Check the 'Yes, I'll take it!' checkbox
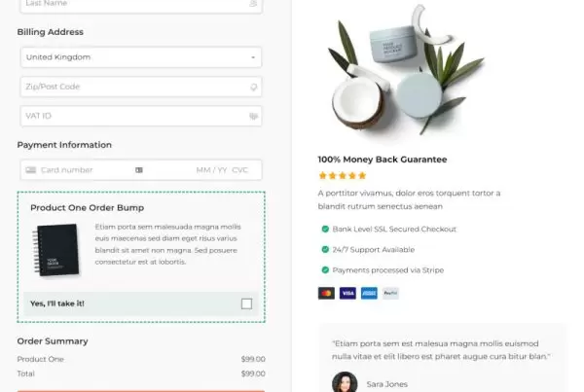This screenshot has width=584, height=392. [246, 303]
